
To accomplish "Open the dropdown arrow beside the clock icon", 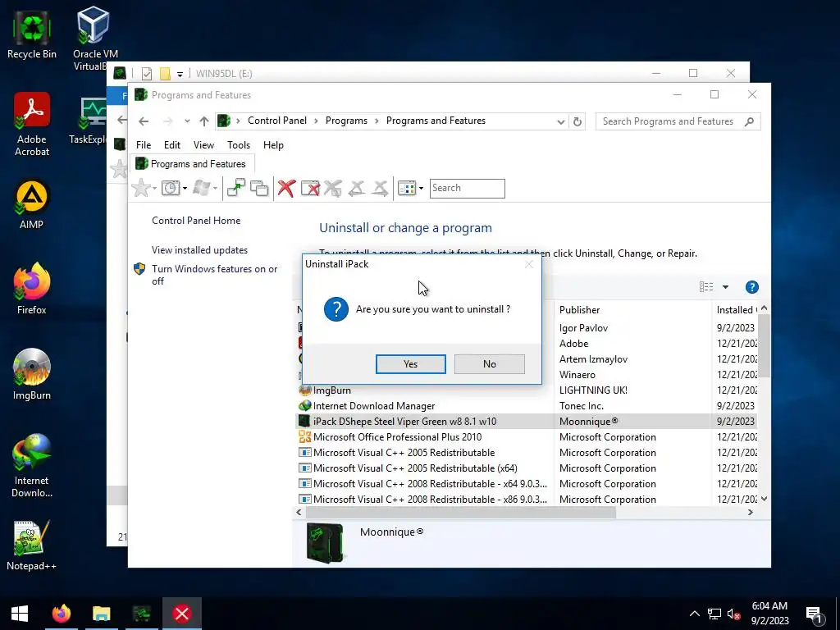I will (x=185, y=188).
